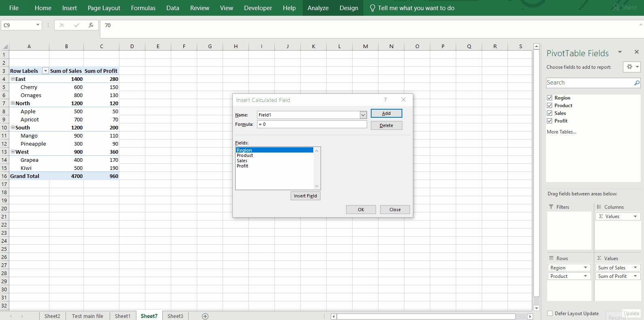
Task: Click the horizontal scroll right arrow
Action: [530, 316]
